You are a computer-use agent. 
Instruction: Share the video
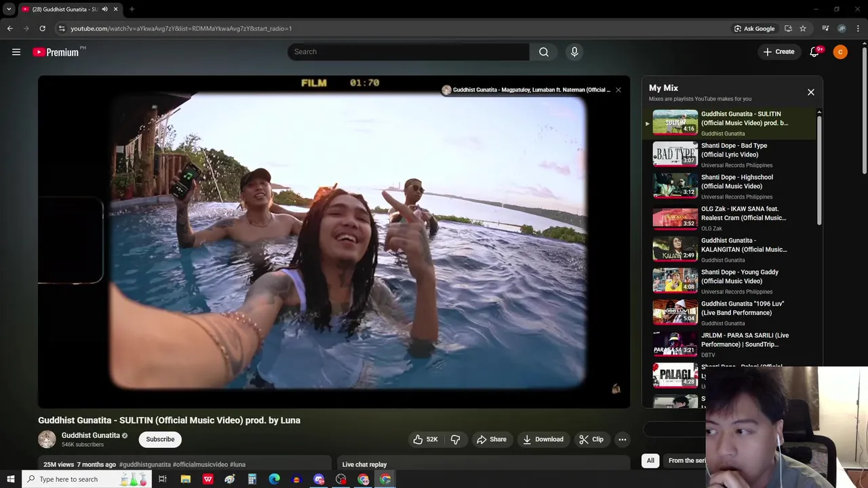(x=492, y=439)
